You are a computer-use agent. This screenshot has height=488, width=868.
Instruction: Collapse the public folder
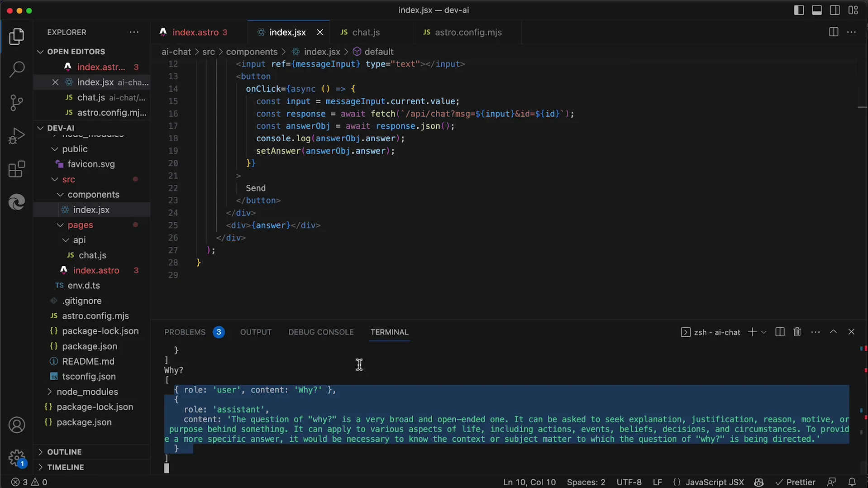(x=75, y=149)
